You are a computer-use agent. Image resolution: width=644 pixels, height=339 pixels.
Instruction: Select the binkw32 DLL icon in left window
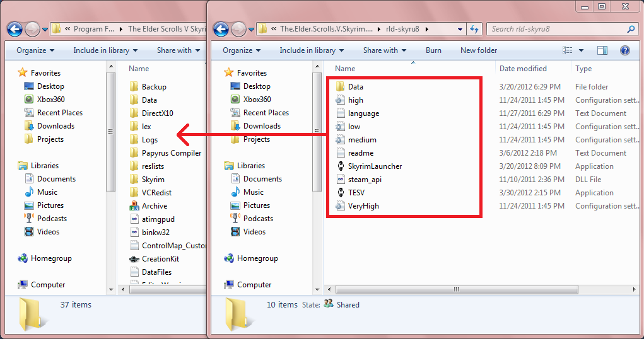134,233
